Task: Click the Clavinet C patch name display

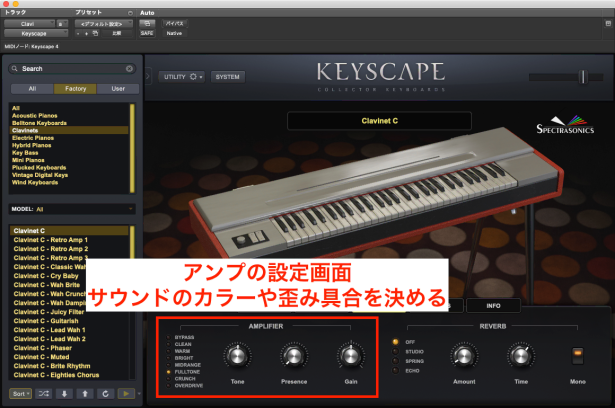Action: tap(379, 121)
